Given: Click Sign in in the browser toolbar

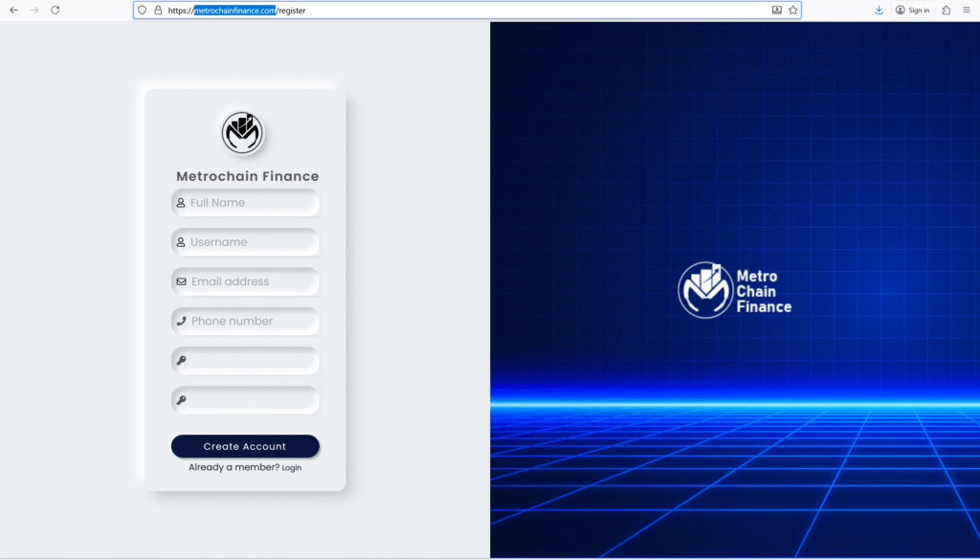Looking at the screenshot, I should point(912,10).
